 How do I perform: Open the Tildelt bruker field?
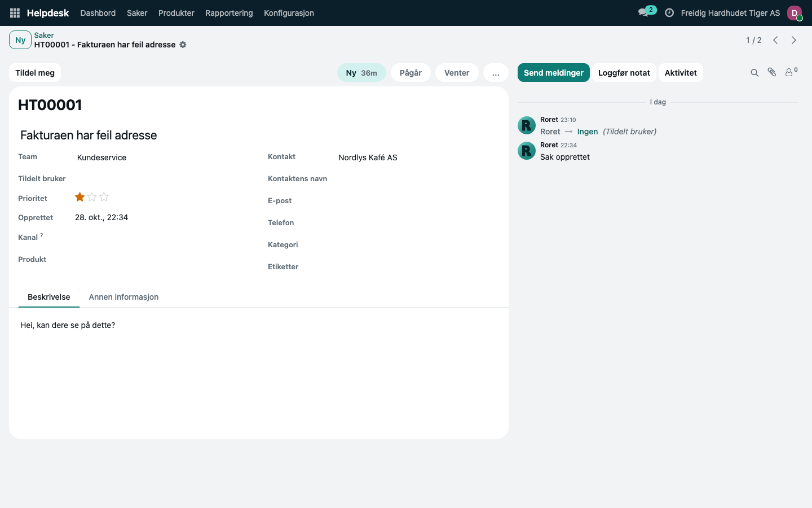(164, 179)
